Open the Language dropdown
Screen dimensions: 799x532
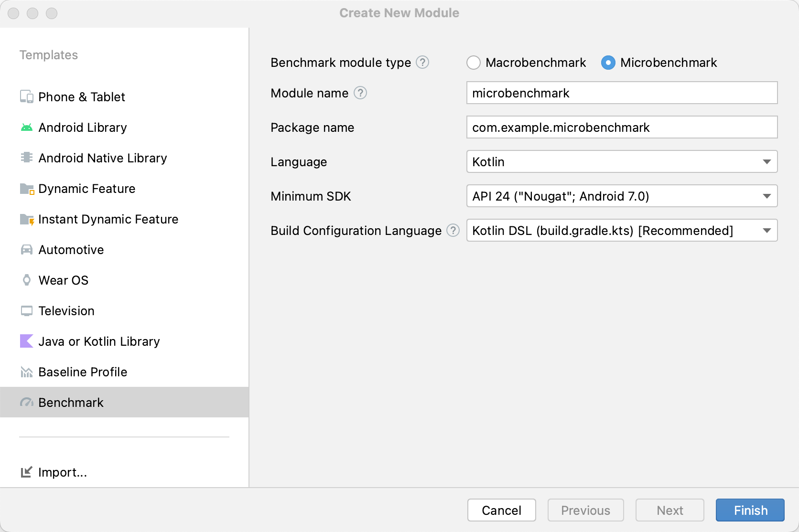(766, 161)
